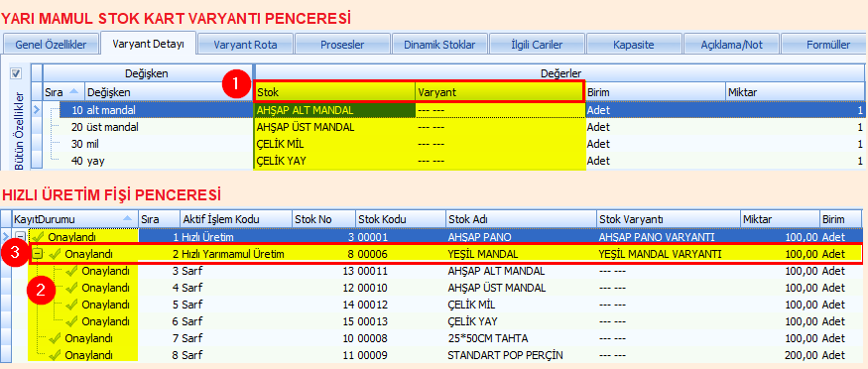Click the Adet unit cell of yay row
The height and width of the screenshot is (369, 868).
pos(655,162)
